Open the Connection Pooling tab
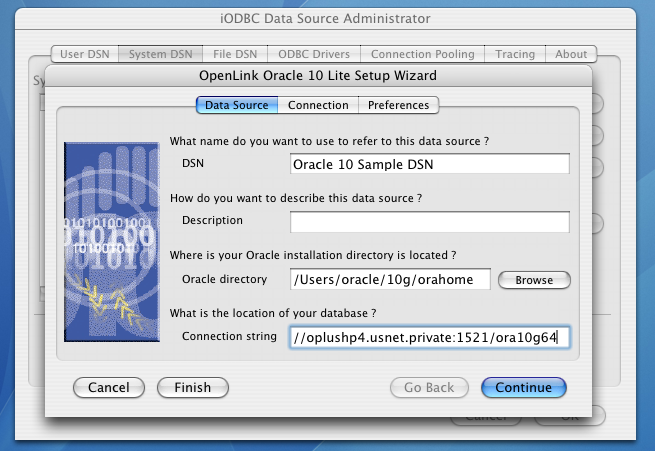 pyautogui.click(x=423, y=54)
